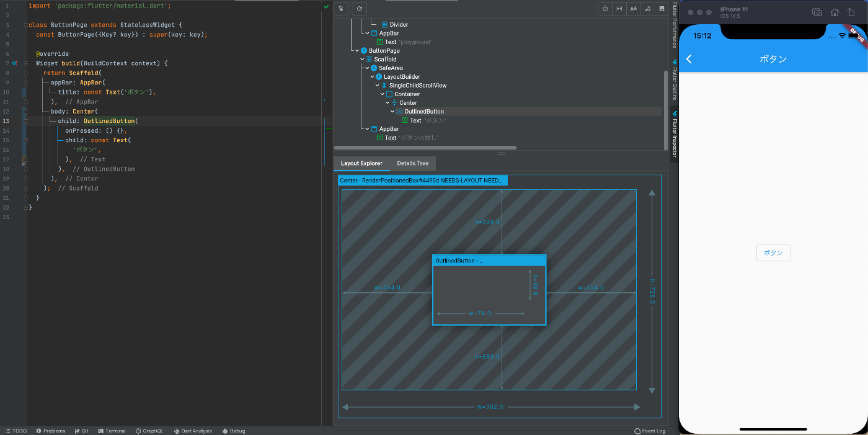Click the Container dashed-square icon in tree
This screenshot has height=435, width=868.
pyautogui.click(x=389, y=94)
